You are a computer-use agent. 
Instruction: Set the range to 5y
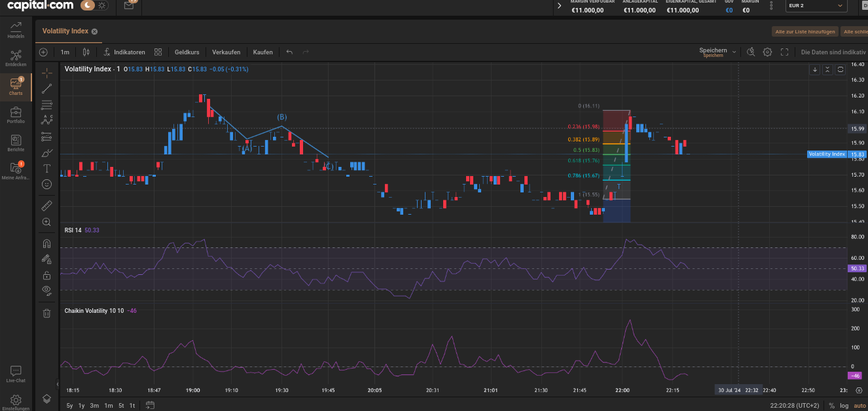click(70, 406)
